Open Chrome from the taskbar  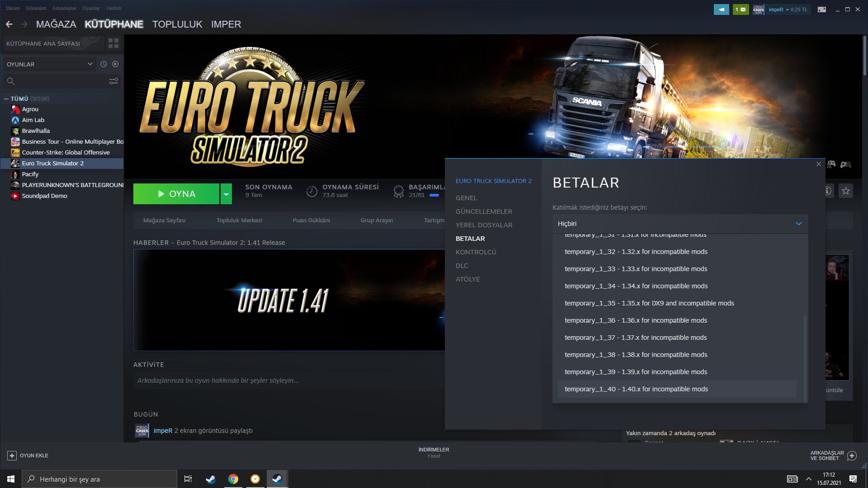tap(233, 479)
